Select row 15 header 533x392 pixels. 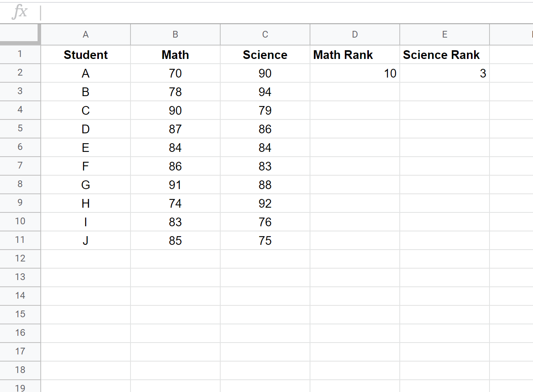point(20,314)
